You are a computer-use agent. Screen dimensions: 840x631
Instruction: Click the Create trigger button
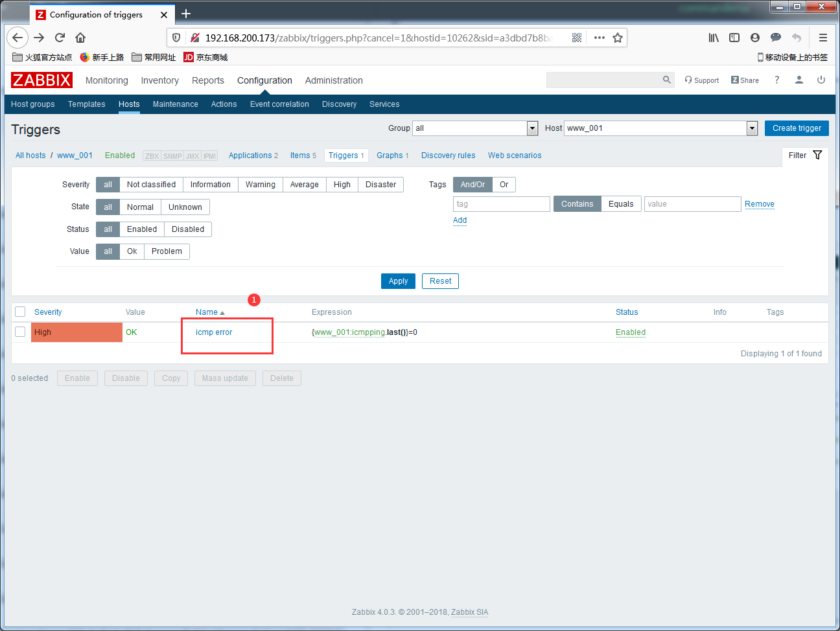(x=797, y=128)
